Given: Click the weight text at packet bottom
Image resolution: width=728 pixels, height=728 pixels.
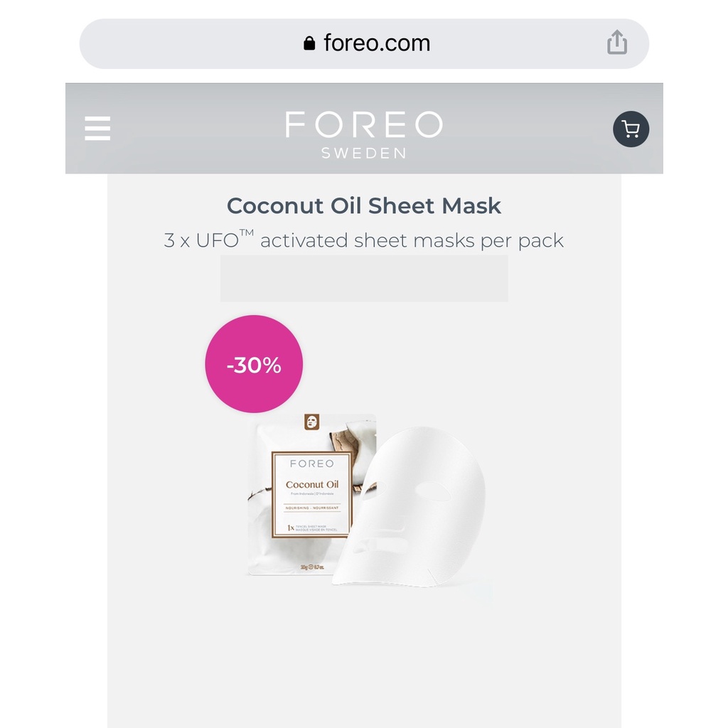Looking at the screenshot, I should (x=312, y=567).
